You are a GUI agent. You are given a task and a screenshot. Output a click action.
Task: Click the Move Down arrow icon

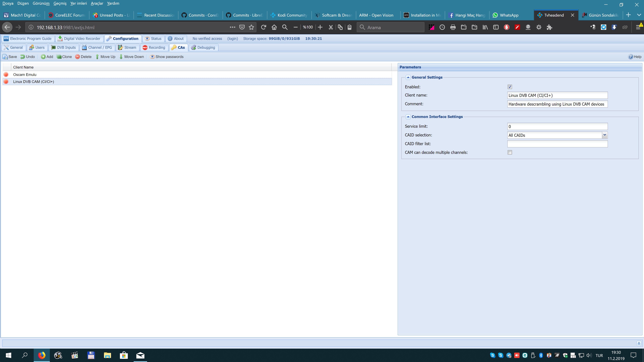coord(121,57)
